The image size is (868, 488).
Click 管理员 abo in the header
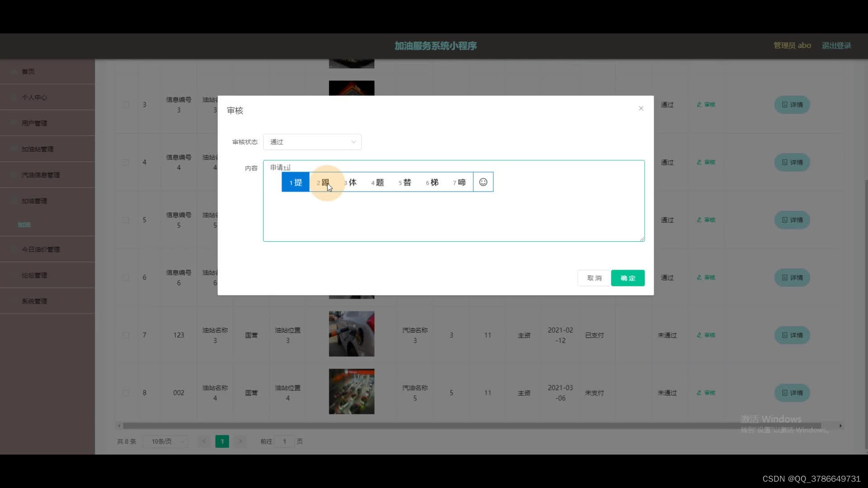(792, 46)
